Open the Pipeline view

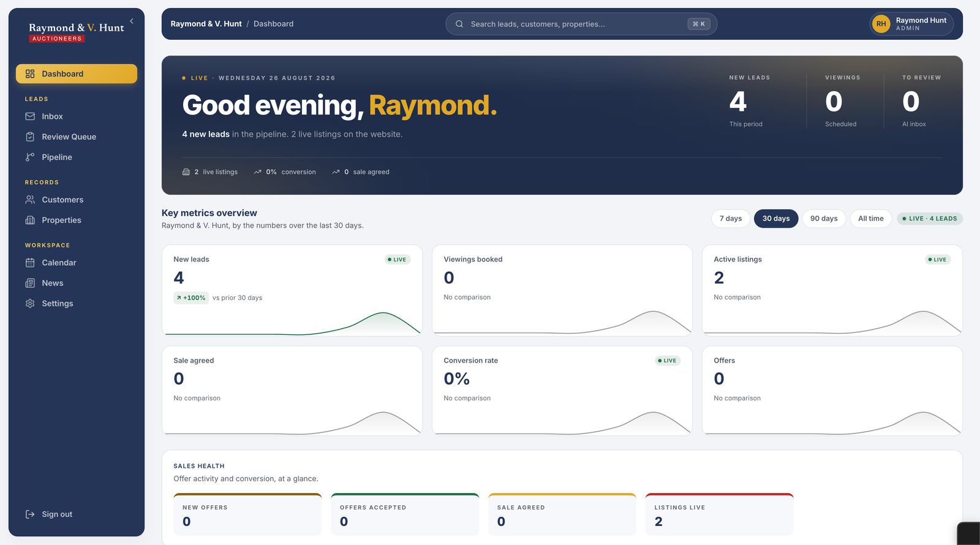pos(77,157)
